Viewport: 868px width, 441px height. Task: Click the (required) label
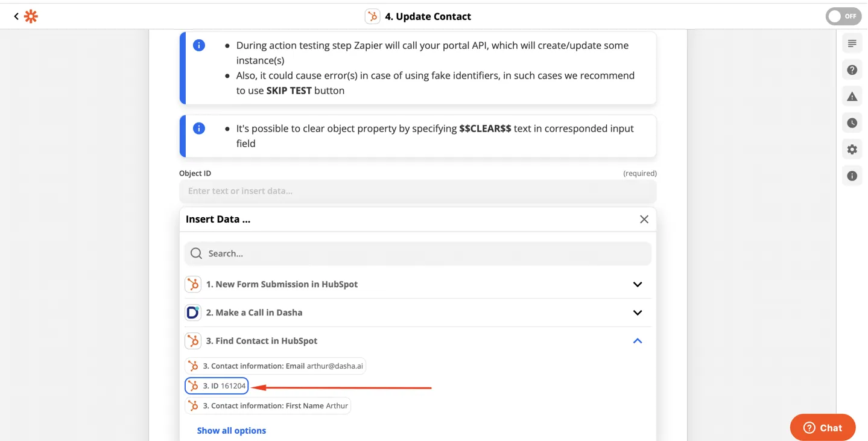click(x=640, y=173)
